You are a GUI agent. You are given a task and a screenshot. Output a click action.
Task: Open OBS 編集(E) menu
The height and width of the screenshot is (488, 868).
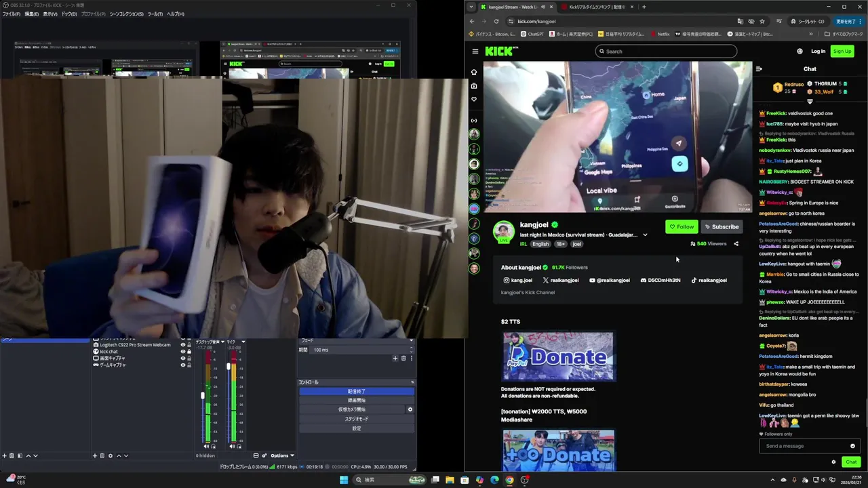(x=32, y=14)
